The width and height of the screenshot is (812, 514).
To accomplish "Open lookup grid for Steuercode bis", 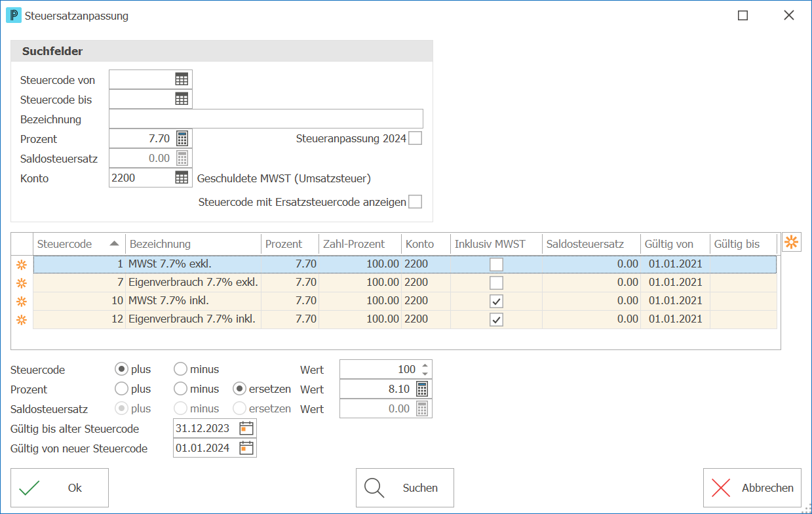I will [x=182, y=99].
